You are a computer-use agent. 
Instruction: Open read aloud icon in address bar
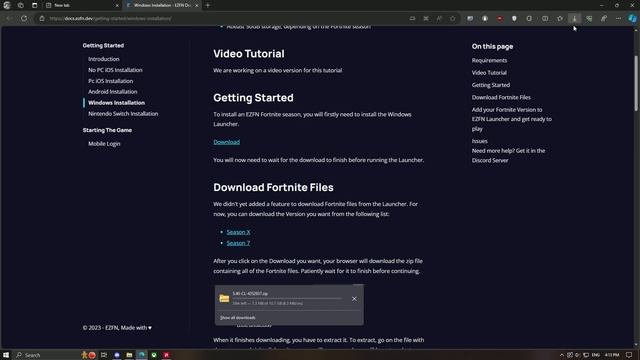[439, 18]
